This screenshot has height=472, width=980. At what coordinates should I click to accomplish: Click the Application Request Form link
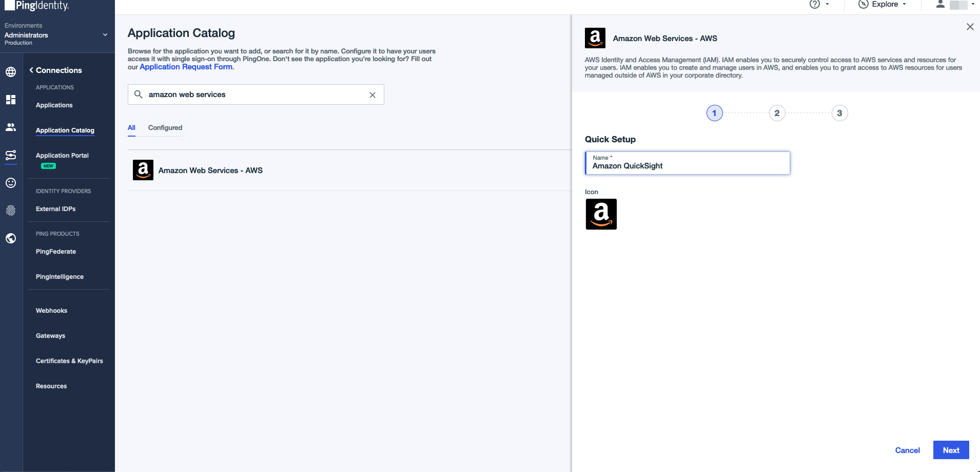(x=186, y=67)
